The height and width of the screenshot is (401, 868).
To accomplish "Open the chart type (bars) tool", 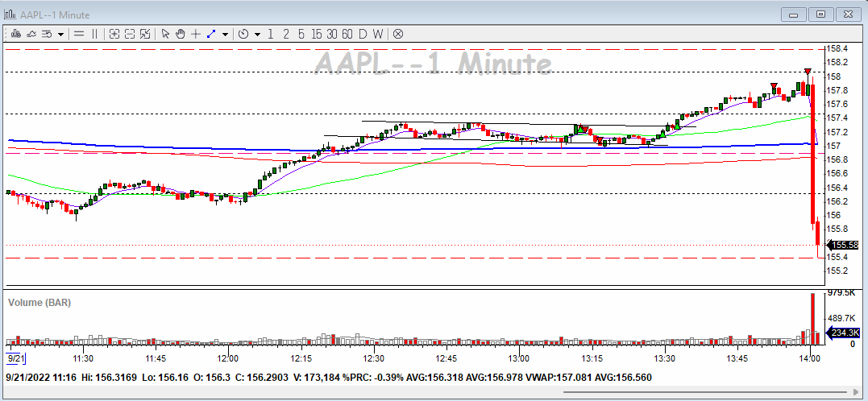I will (15, 34).
